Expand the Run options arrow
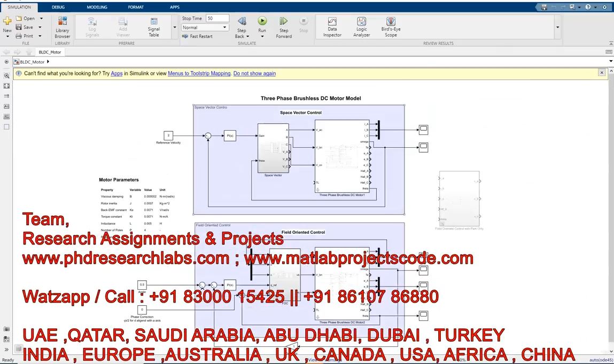 click(262, 36)
